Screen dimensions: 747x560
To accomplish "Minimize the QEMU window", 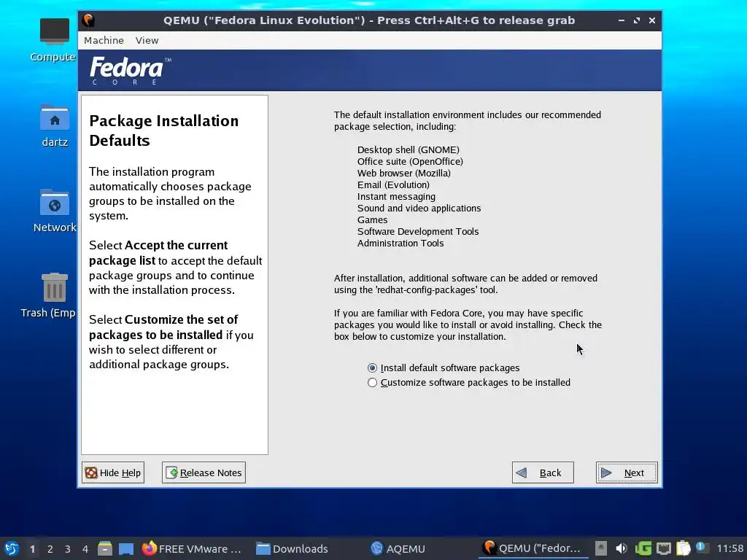I will tap(622, 20).
